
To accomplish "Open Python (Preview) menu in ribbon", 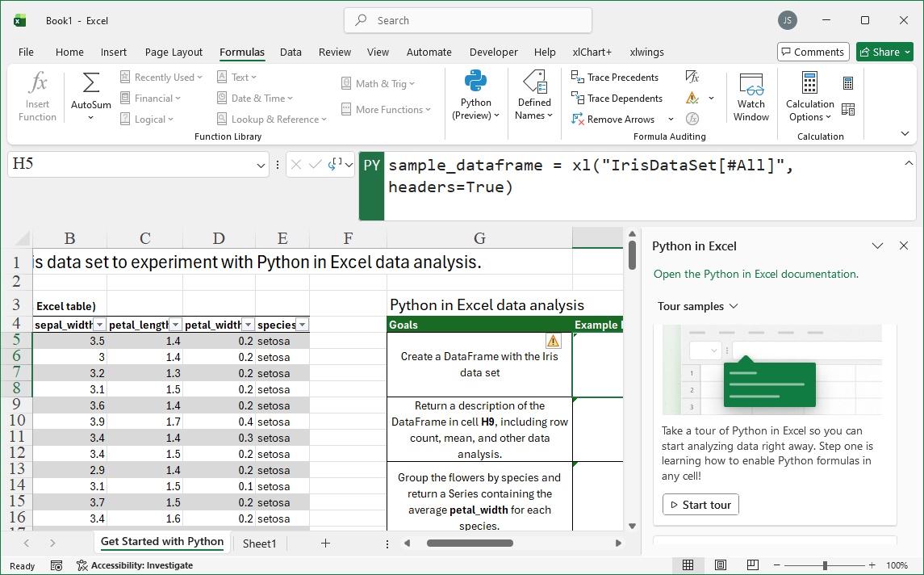I will 475,97.
